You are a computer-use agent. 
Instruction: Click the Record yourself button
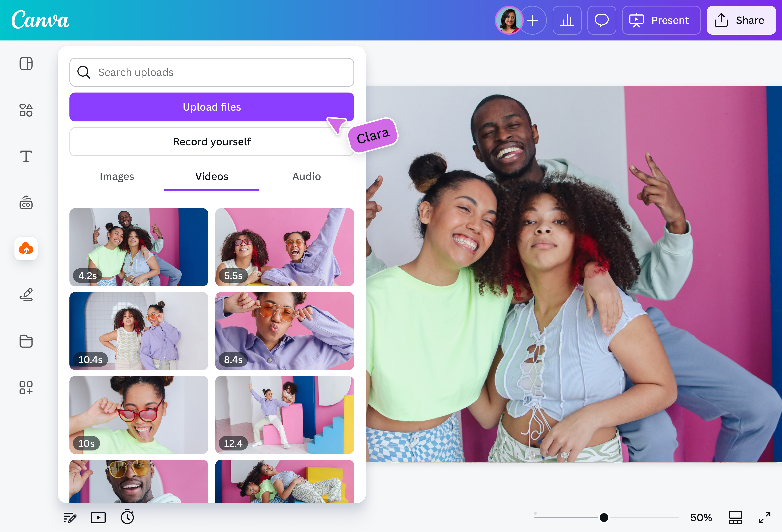click(x=212, y=141)
